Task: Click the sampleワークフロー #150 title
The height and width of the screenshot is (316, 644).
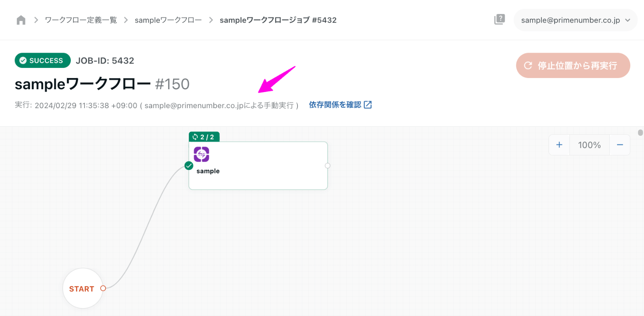Action: pyautogui.click(x=102, y=84)
